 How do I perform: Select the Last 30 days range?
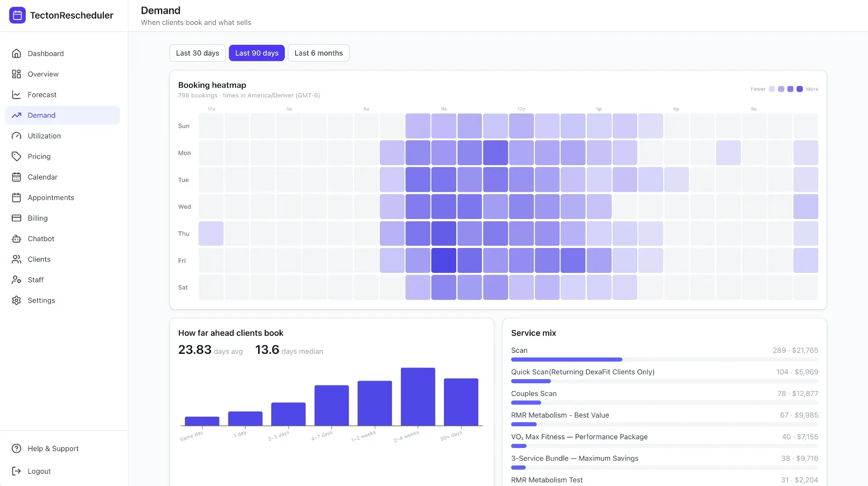(x=198, y=53)
